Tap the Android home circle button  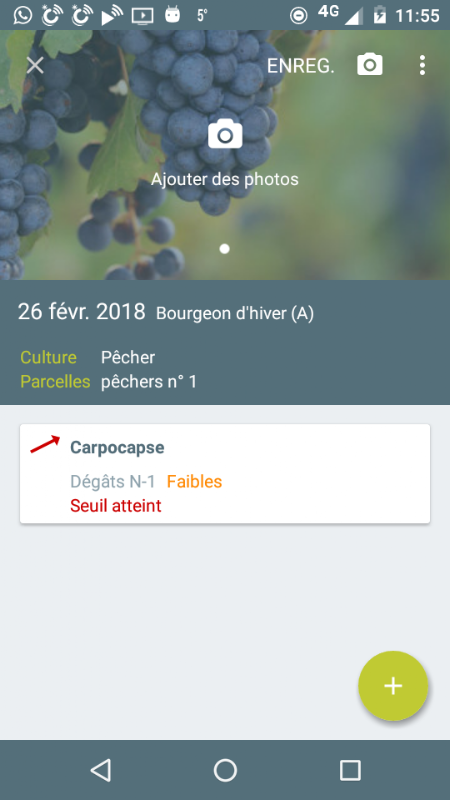225,770
